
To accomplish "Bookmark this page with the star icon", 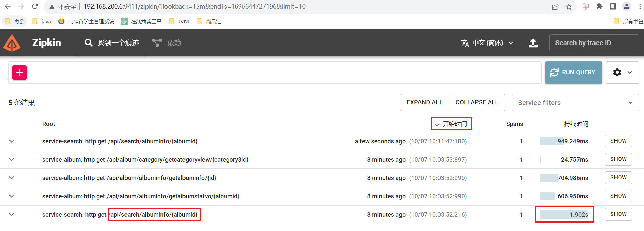I will 569,7.
